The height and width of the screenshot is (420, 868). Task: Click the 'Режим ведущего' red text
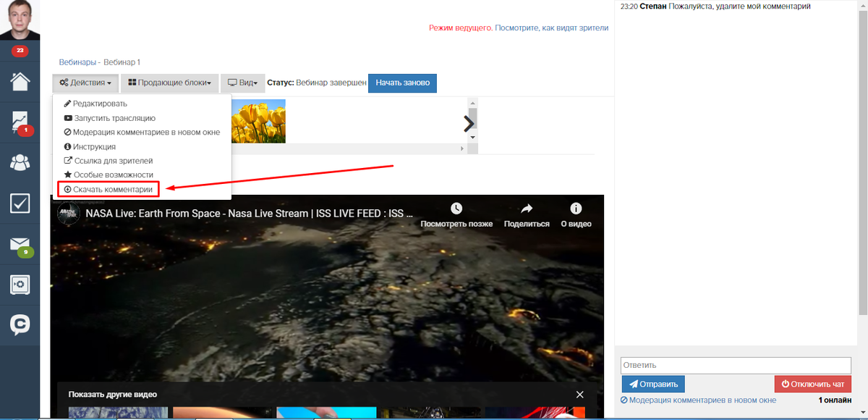click(x=461, y=28)
